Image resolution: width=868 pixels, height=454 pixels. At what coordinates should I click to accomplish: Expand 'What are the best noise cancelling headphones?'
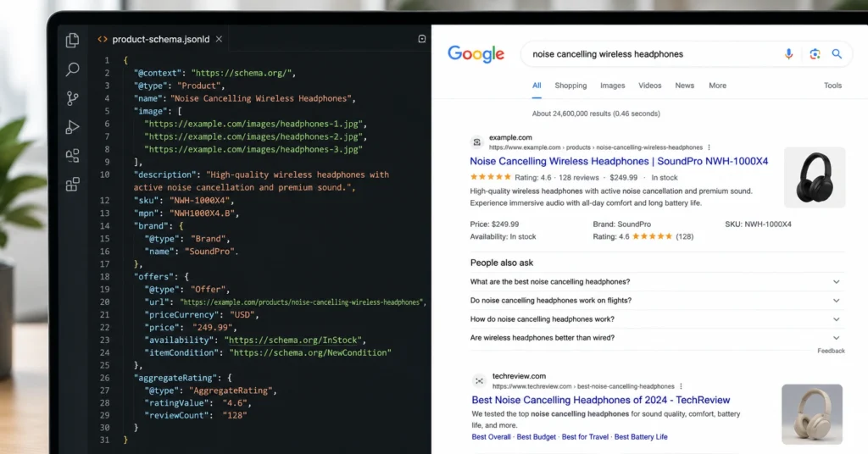pos(657,282)
